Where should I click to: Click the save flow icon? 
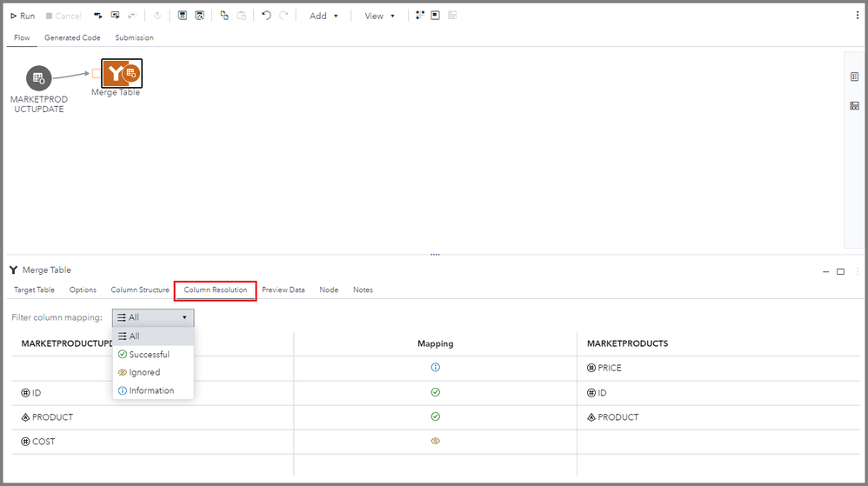click(x=182, y=16)
